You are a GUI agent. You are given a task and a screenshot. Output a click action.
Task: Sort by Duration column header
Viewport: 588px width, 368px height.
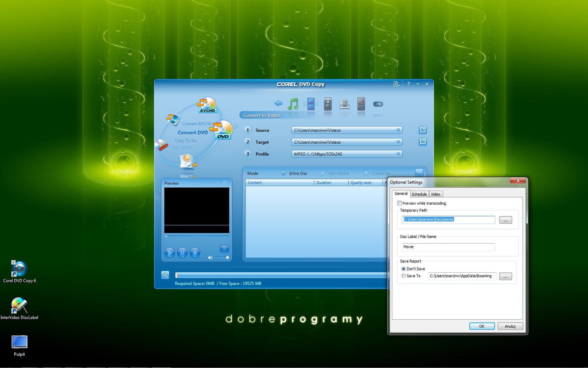[x=331, y=183]
